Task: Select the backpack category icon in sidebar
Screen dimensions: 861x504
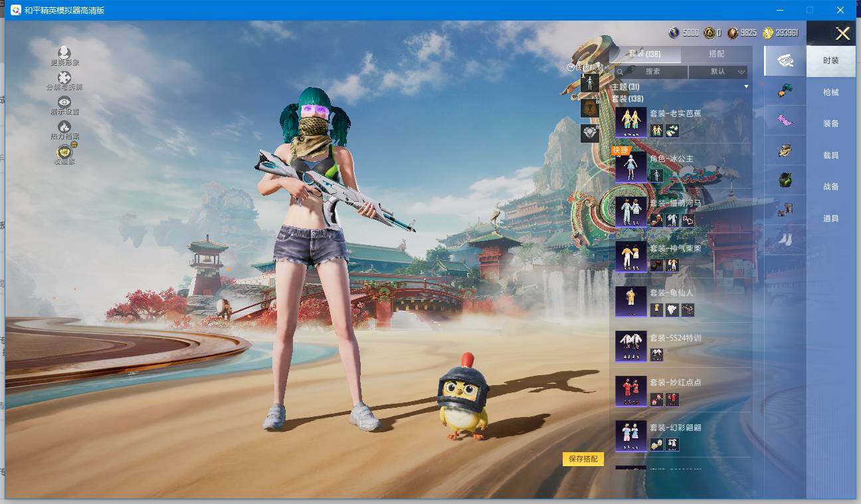Action: click(x=785, y=179)
